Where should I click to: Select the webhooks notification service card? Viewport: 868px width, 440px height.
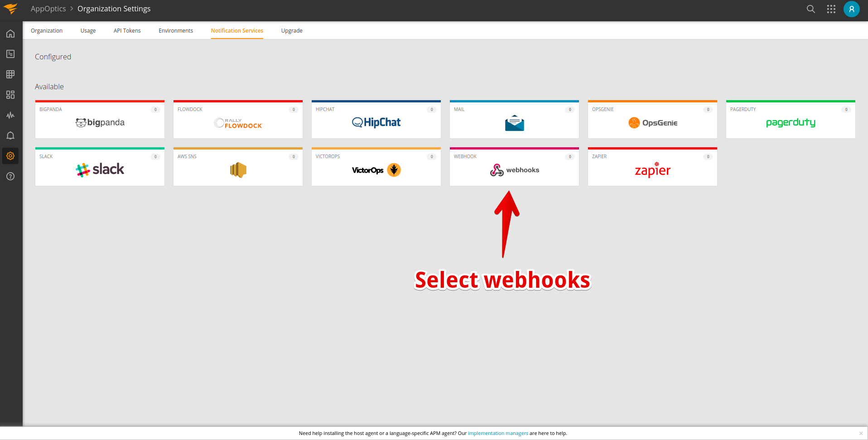point(514,167)
